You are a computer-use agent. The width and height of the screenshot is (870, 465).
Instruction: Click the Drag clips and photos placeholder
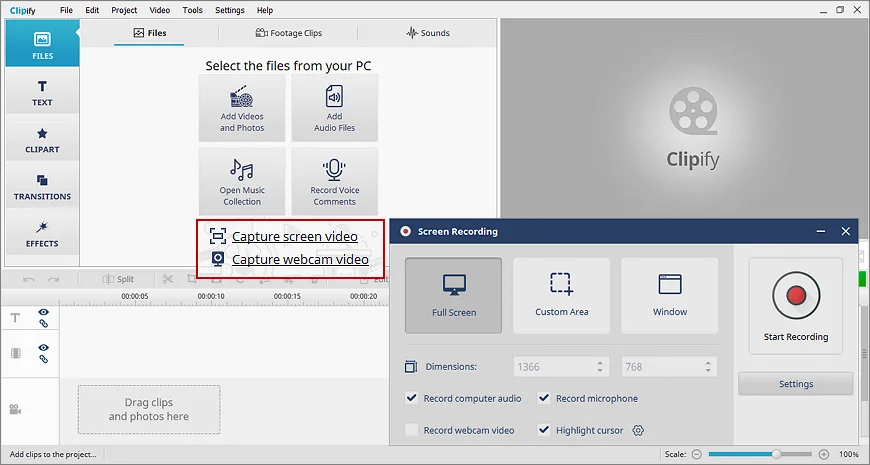(x=149, y=410)
